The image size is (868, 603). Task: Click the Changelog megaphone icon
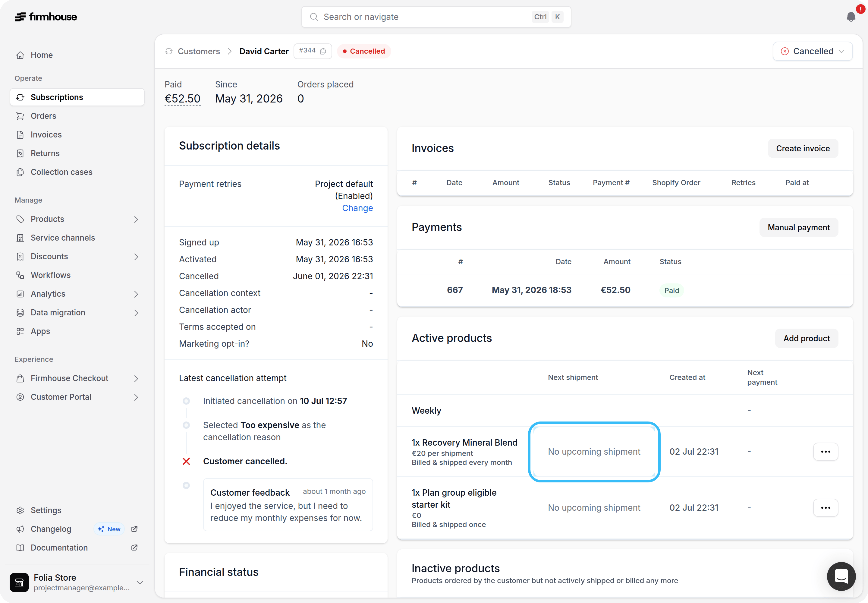tap(20, 529)
